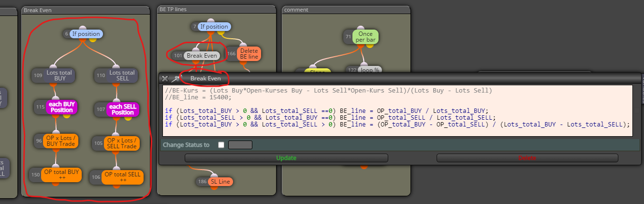Tick the Change Status to checkbox
The image size is (644, 204).
click(221, 145)
